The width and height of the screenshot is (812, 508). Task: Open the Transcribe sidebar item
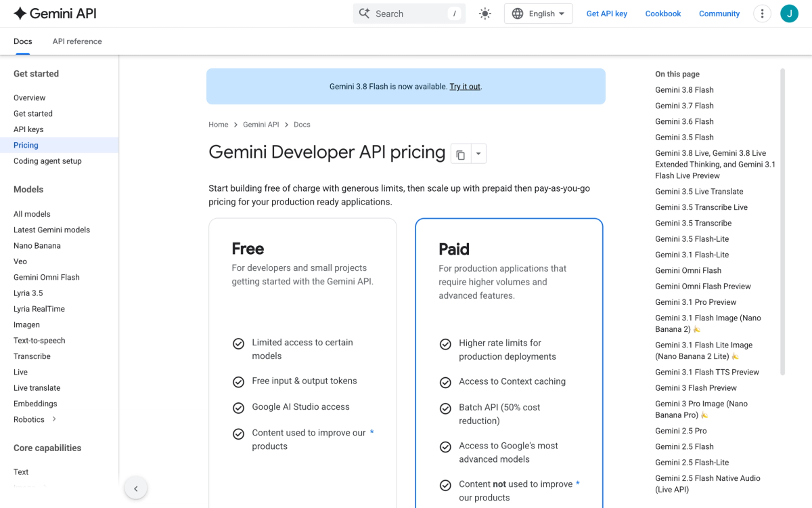32,356
